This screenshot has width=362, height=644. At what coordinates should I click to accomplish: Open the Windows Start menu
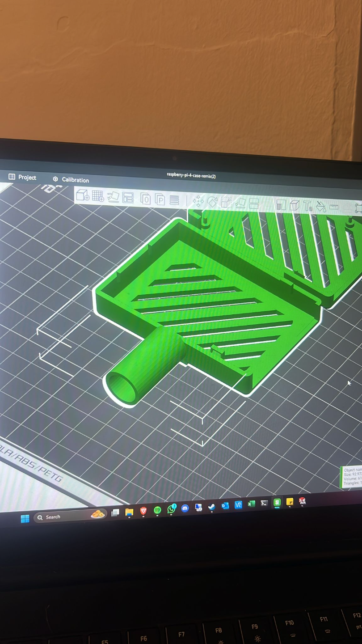(25, 518)
